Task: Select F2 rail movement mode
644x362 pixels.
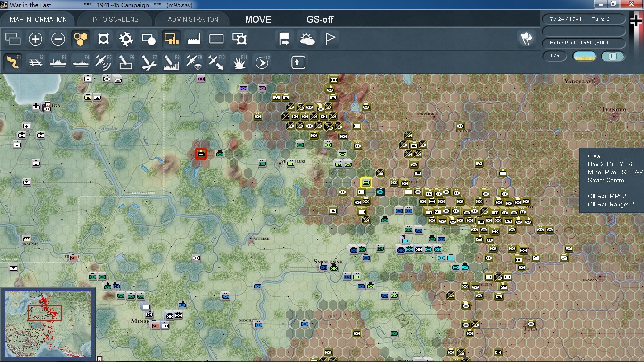Action: (35, 62)
